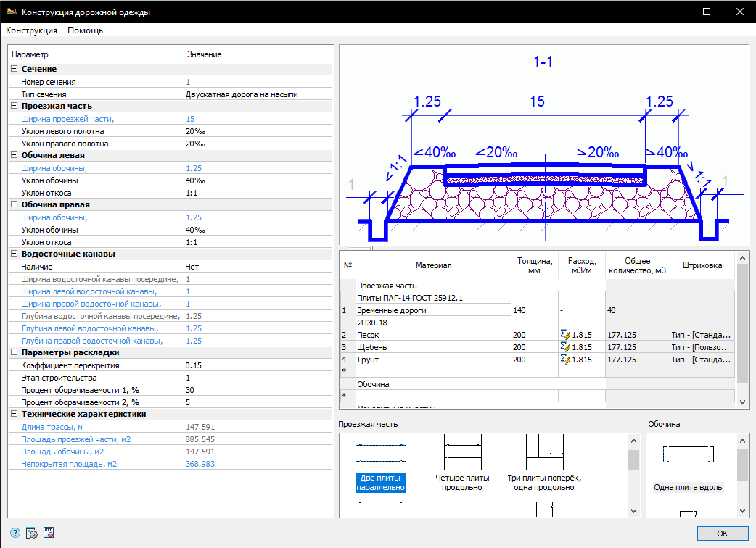Click materials table scroll-down arrow
Screen dimensions: 756x548
[742, 402]
